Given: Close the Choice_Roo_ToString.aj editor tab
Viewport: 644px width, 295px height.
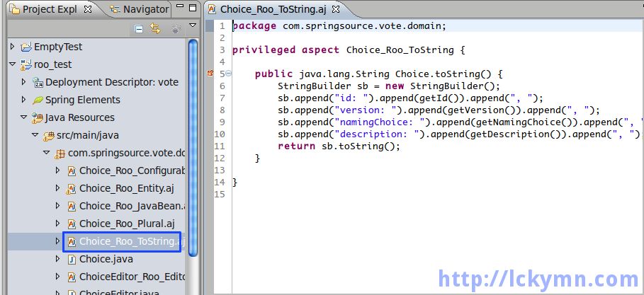Looking at the screenshot, I should pos(336,9).
